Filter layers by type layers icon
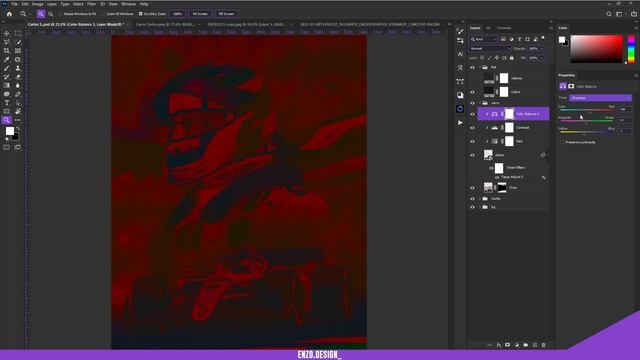 (x=520, y=39)
